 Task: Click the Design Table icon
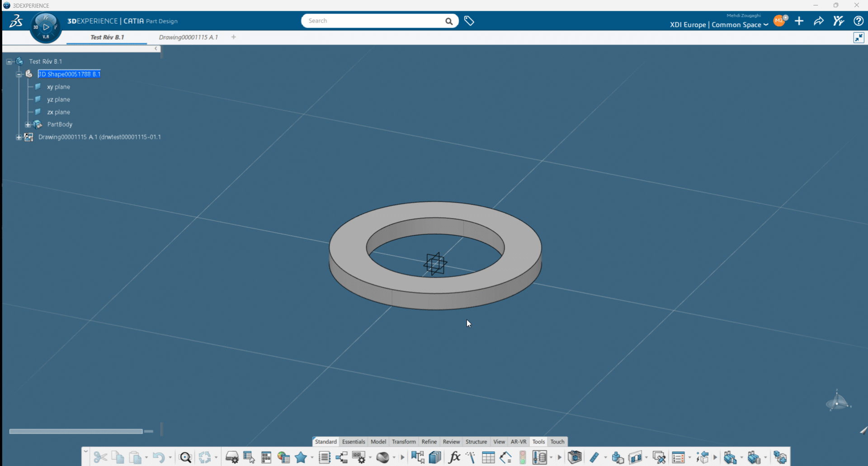point(488,457)
